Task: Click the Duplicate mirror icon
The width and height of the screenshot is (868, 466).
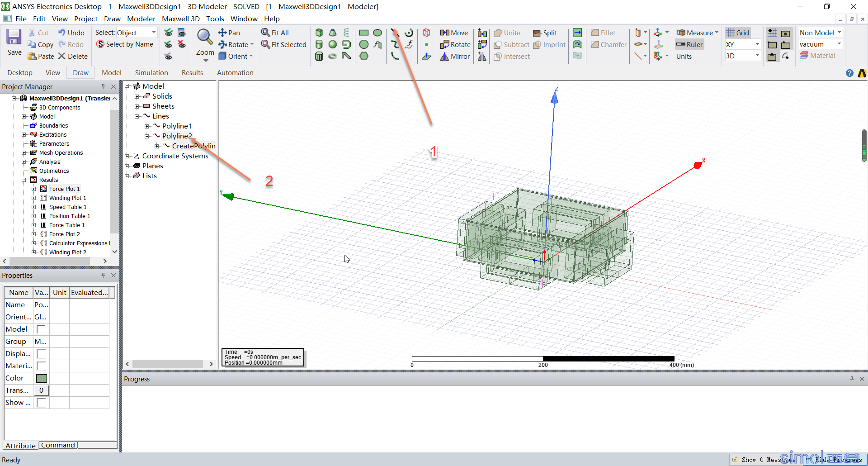Action: pyautogui.click(x=482, y=56)
